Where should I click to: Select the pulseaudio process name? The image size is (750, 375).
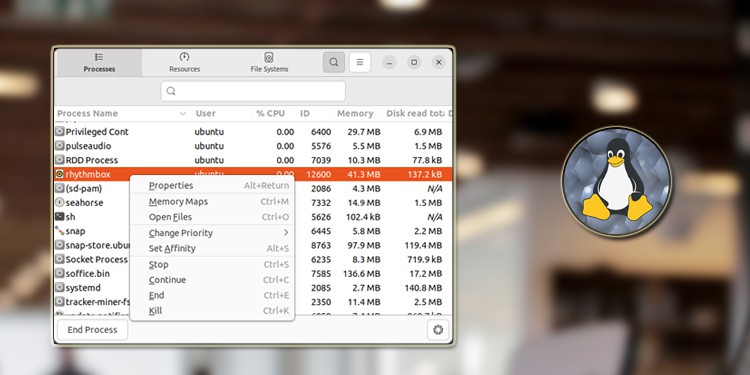tap(88, 146)
